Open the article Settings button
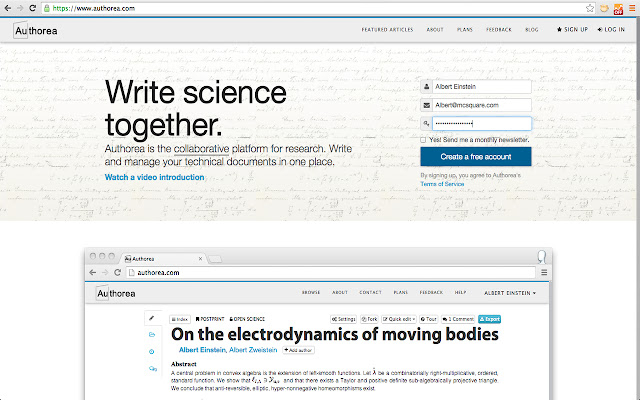Viewport: 640px width, 400px height. coord(344,319)
